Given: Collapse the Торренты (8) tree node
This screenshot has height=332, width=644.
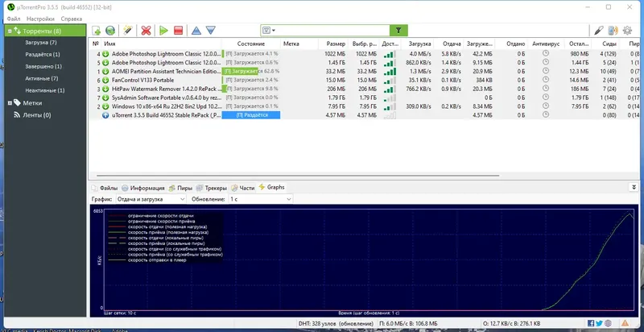Looking at the screenshot, I should 10,31.
